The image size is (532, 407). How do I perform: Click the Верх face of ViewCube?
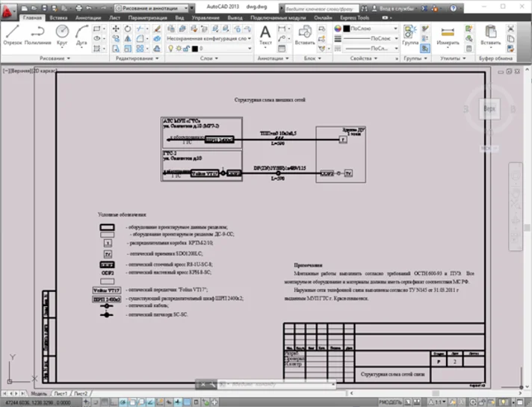pos(489,108)
